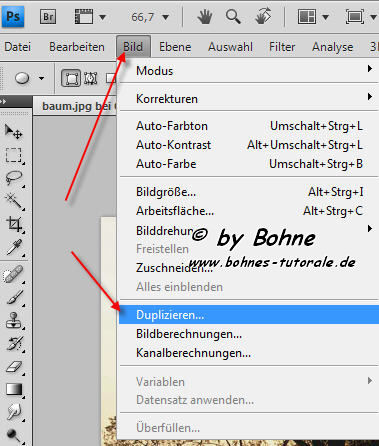379x446 pixels.
Task: Select the Lasso tool
Action: [x=14, y=178]
